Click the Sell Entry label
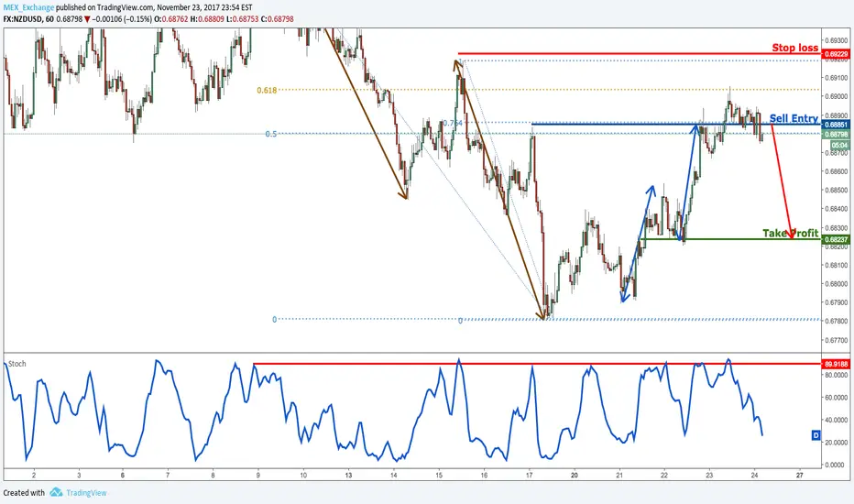The width and height of the screenshot is (854, 504). pos(794,118)
